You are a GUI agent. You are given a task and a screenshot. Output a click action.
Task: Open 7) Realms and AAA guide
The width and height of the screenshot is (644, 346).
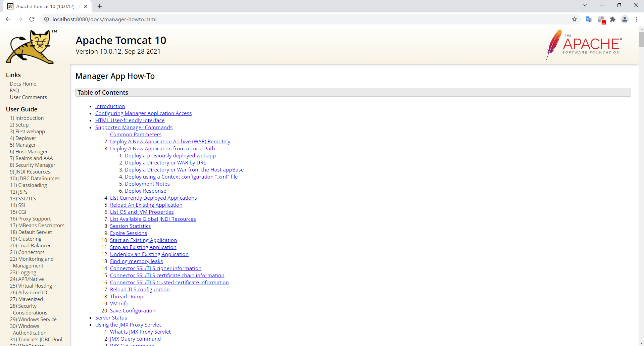[x=31, y=158]
